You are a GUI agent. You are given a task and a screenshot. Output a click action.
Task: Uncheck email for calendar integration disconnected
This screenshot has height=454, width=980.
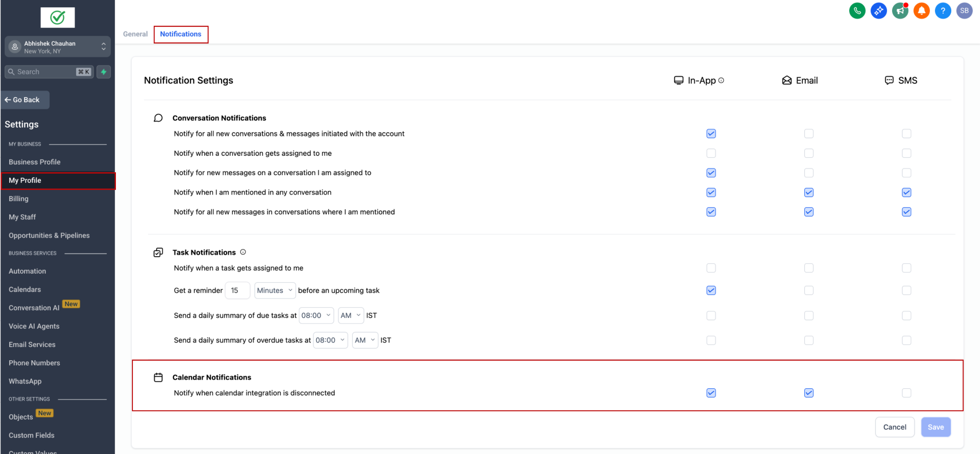coord(808,393)
